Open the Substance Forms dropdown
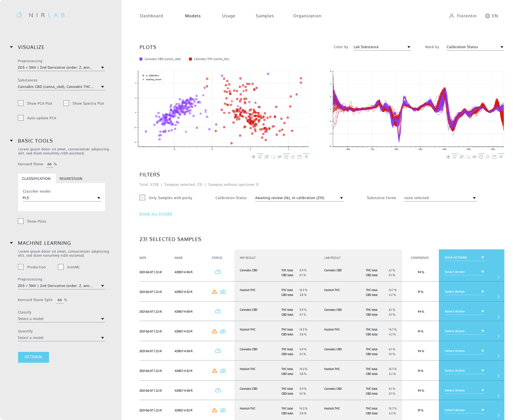This screenshot has width=519, height=420. (x=440, y=198)
